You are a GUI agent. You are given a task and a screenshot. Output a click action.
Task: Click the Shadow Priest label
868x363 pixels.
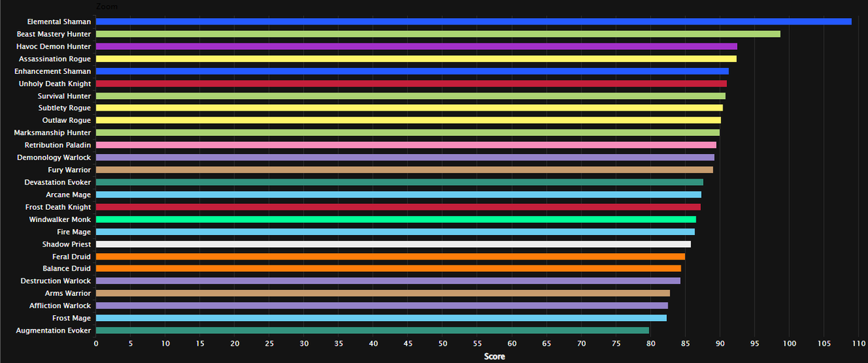point(67,244)
